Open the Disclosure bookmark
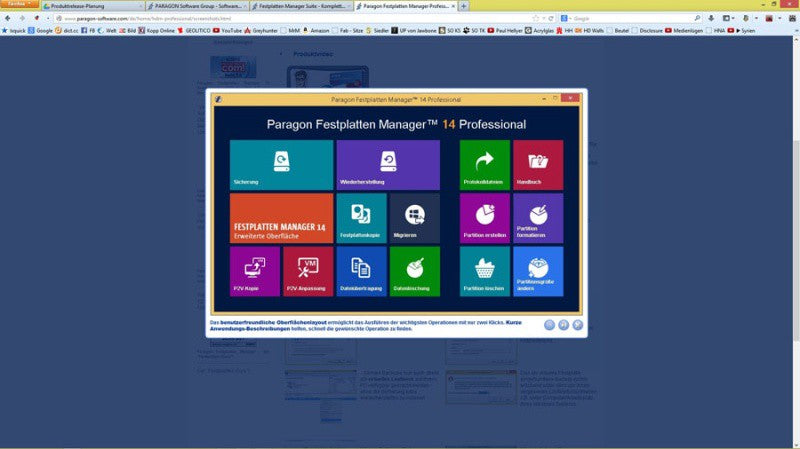Screen dimensions: 800x449 click(646, 31)
